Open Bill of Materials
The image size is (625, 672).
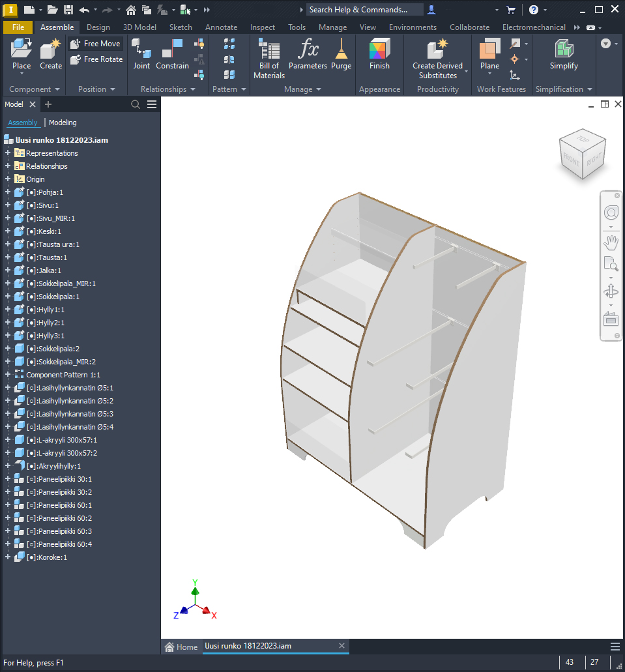pos(269,50)
